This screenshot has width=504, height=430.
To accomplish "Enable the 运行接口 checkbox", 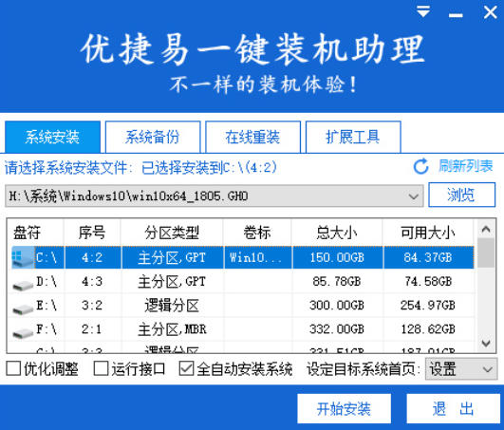I will (x=101, y=368).
